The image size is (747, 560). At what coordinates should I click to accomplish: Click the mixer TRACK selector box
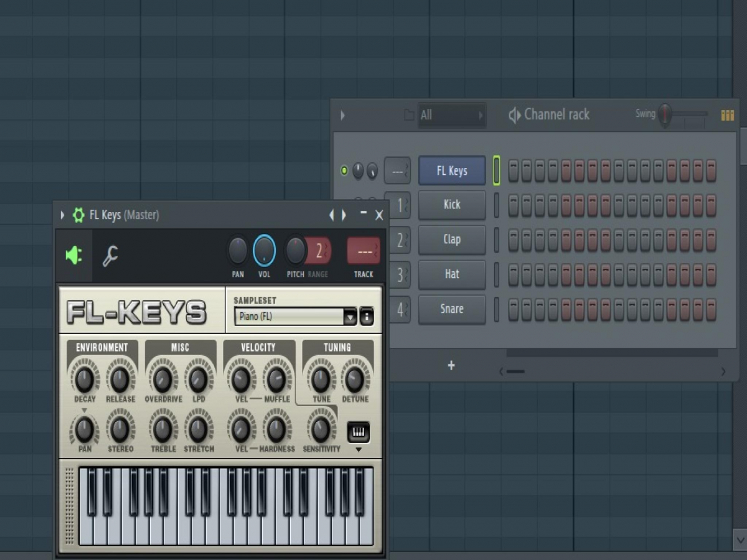click(364, 251)
